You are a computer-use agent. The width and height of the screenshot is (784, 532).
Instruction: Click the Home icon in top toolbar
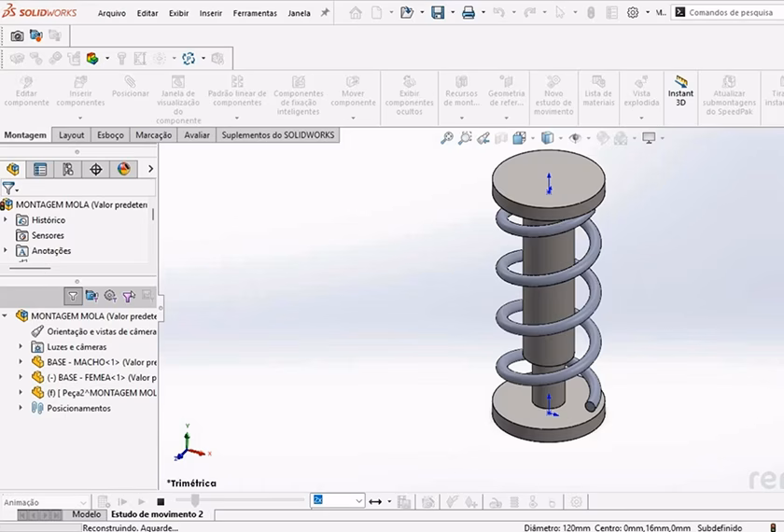tap(355, 13)
